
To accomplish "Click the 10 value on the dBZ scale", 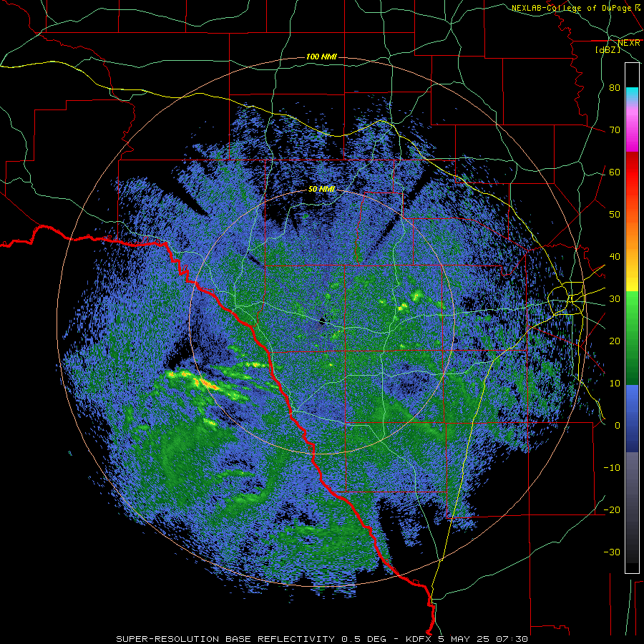I will click(x=615, y=384).
